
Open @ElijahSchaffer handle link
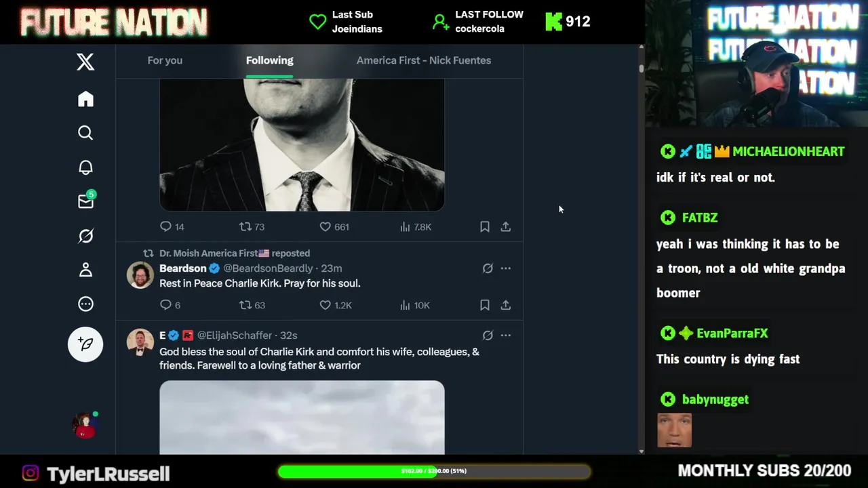click(235, 335)
